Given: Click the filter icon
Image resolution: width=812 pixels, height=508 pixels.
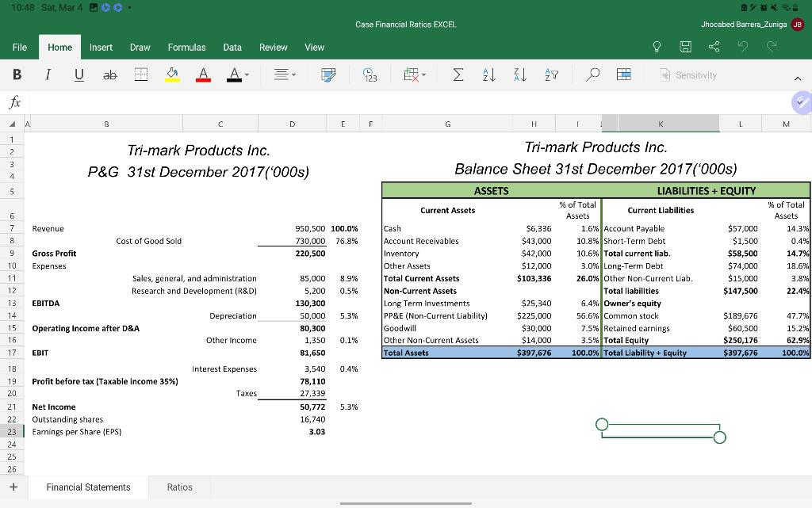Looking at the screenshot, I should click(553, 75).
